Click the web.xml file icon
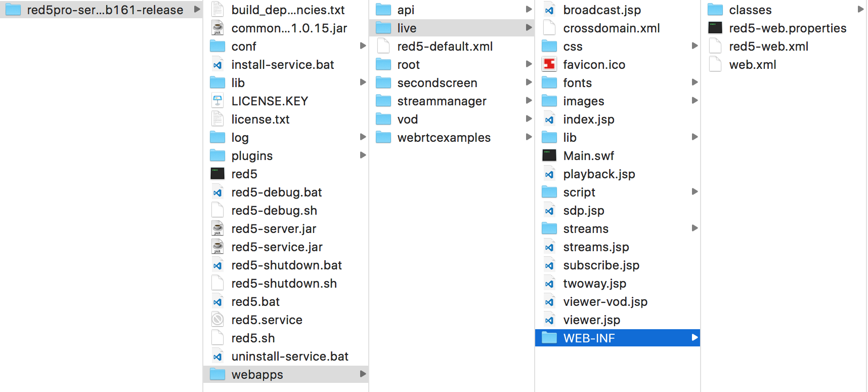Viewport: 868px width, 392px height. tap(715, 64)
